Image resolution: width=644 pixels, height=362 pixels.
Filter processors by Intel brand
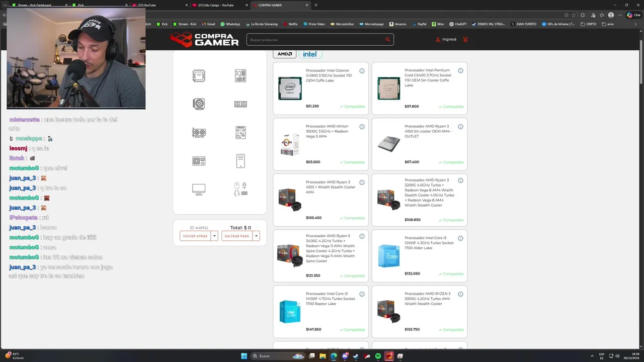[310, 54]
